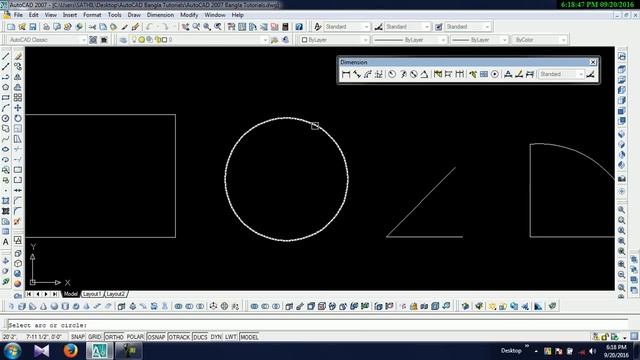The image size is (640, 360).
Task: Click Dimension Style icon at toolbar end
Action: pos(590,74)
